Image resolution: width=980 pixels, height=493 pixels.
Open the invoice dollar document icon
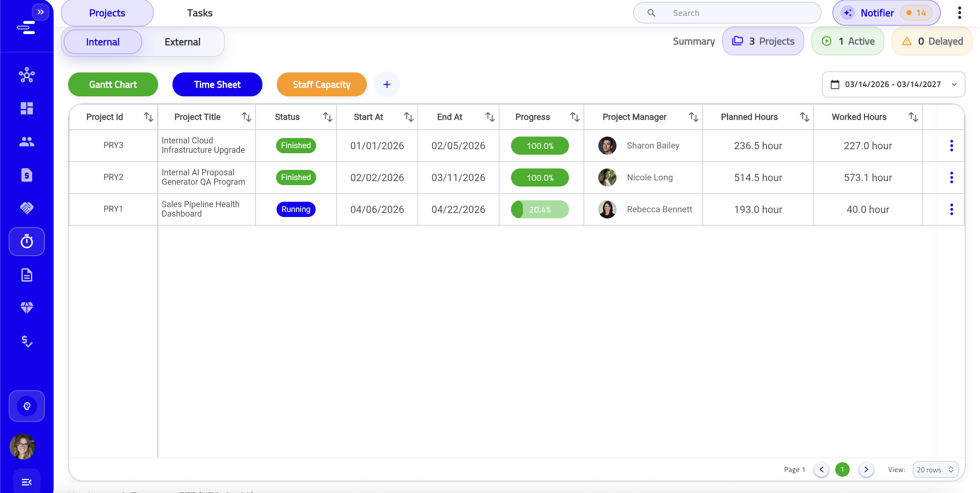26,175
